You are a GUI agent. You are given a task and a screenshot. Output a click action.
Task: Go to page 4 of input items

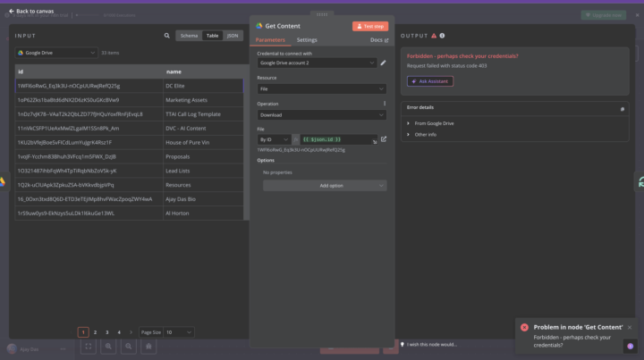click(119, 332)
